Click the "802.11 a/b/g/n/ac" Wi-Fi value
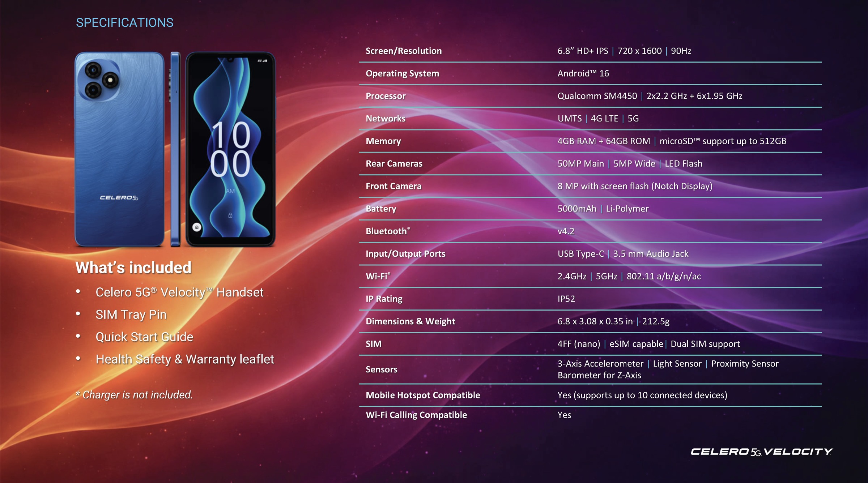868x483 pixels. [664, 277]
